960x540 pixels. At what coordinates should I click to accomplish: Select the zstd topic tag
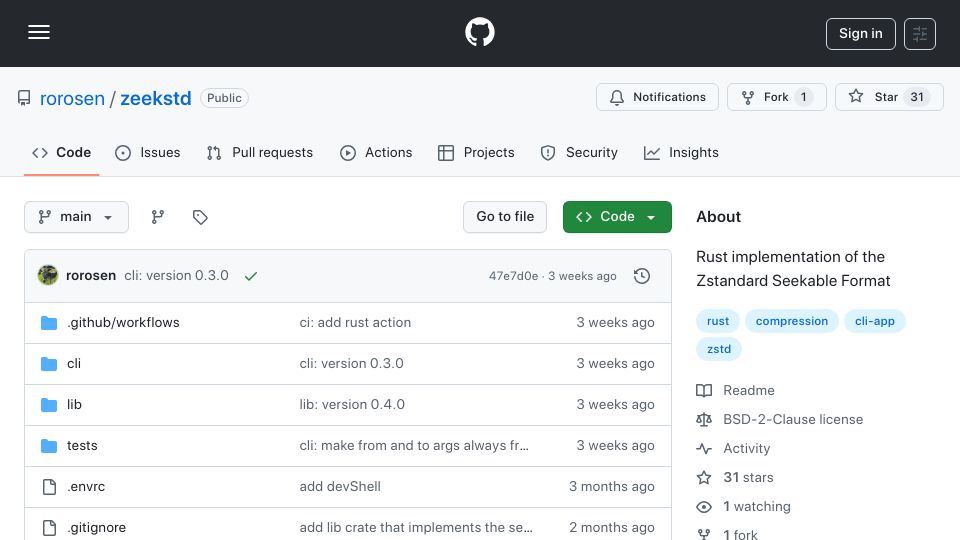click(x=719, y=349)
